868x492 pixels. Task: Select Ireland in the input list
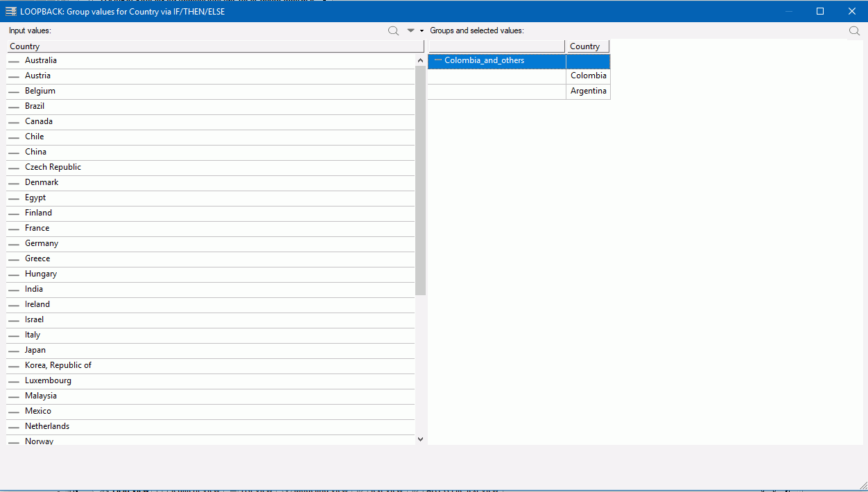(x=211, y=305)
